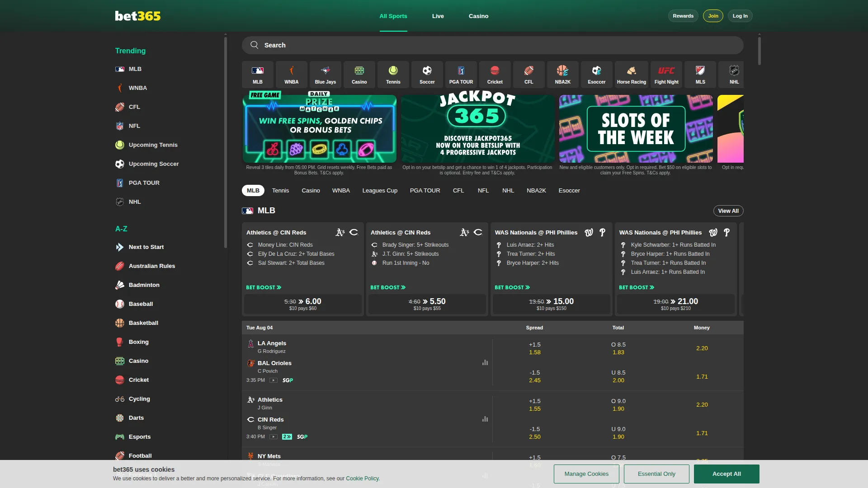Accept All cookies
The width and height of the screenshot is (868, 488).
[x=726, y=474]
